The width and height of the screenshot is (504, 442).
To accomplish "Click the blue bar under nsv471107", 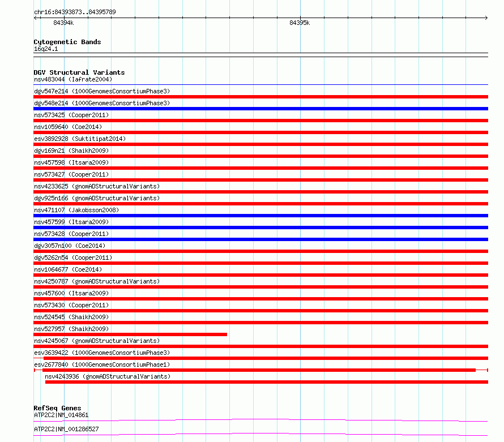I will click(260, 216).
